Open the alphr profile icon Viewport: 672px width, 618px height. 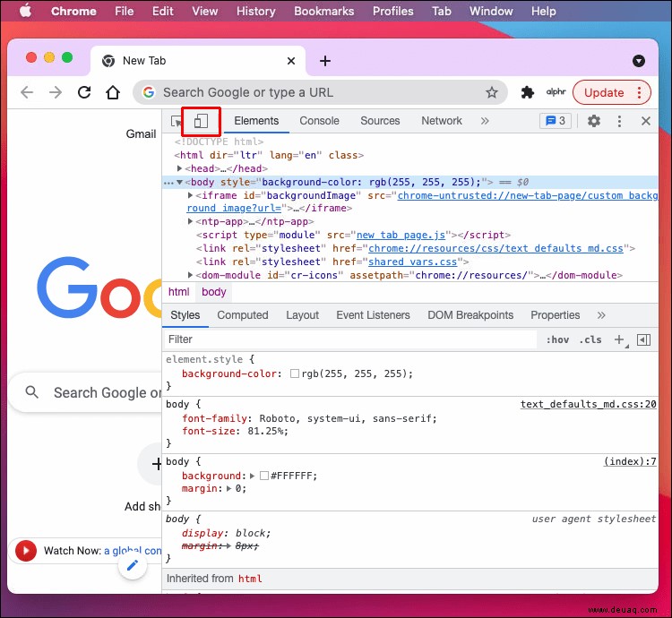[556, 91]
